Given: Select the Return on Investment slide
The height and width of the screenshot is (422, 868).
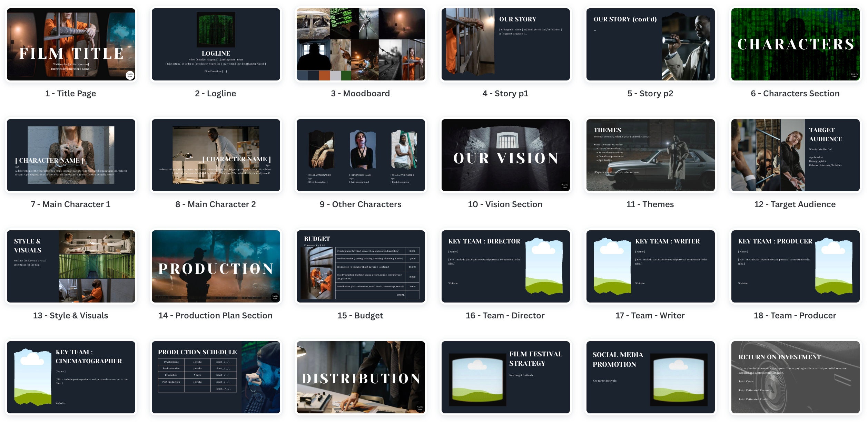Looking at the screenshot, I should (795, 377).
